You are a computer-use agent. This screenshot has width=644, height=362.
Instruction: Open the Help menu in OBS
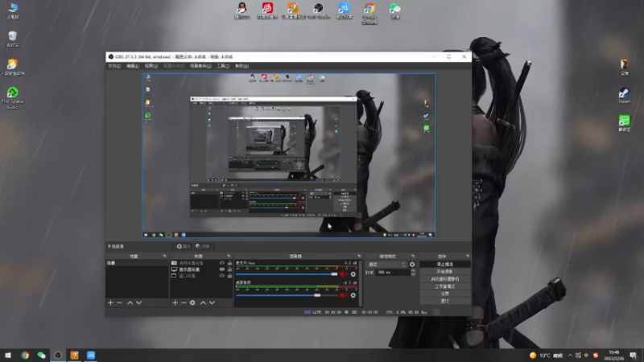[x=242, y=66]
